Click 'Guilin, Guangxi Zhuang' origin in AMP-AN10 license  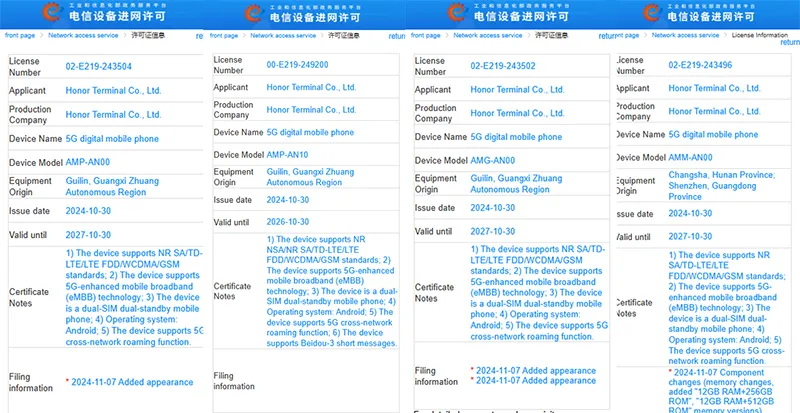[310, 172]
